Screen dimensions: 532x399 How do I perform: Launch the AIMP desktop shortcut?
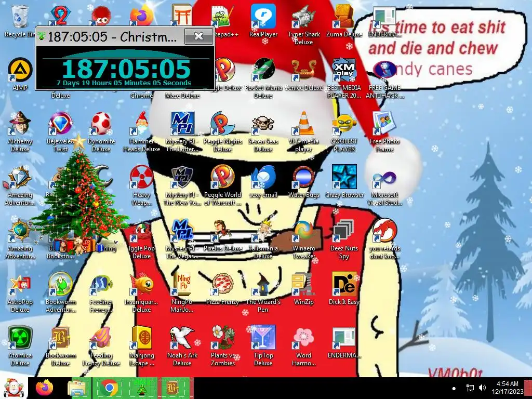[20, 75]
